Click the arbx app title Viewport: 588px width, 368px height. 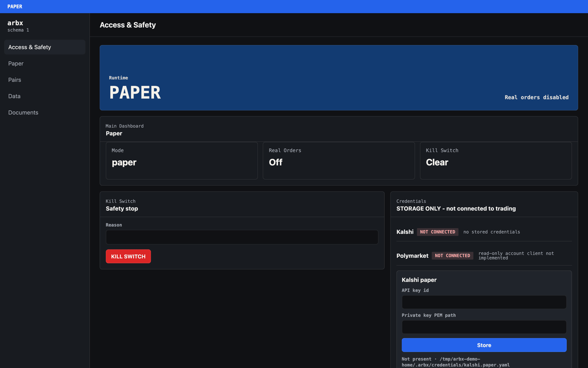[15, 23]
